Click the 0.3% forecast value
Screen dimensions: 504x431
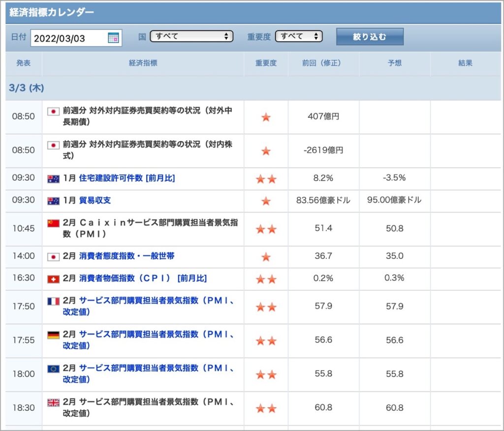pos(394,277)
